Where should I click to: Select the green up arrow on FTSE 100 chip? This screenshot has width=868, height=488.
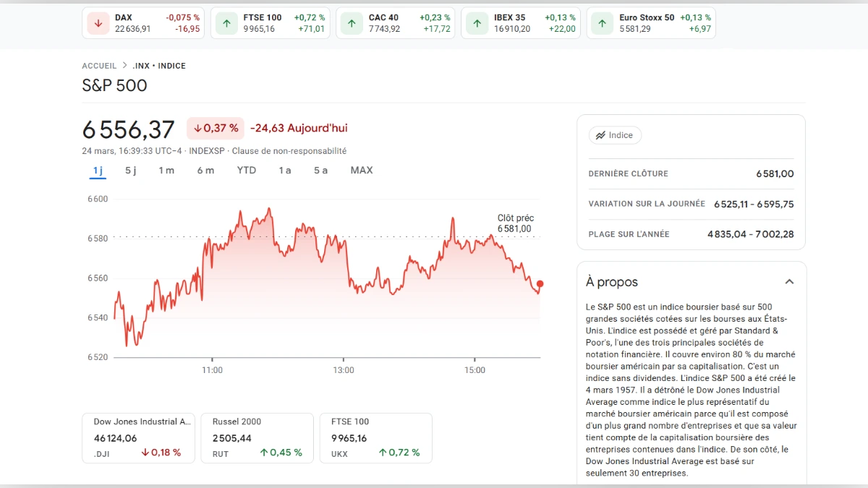point(226,22)
